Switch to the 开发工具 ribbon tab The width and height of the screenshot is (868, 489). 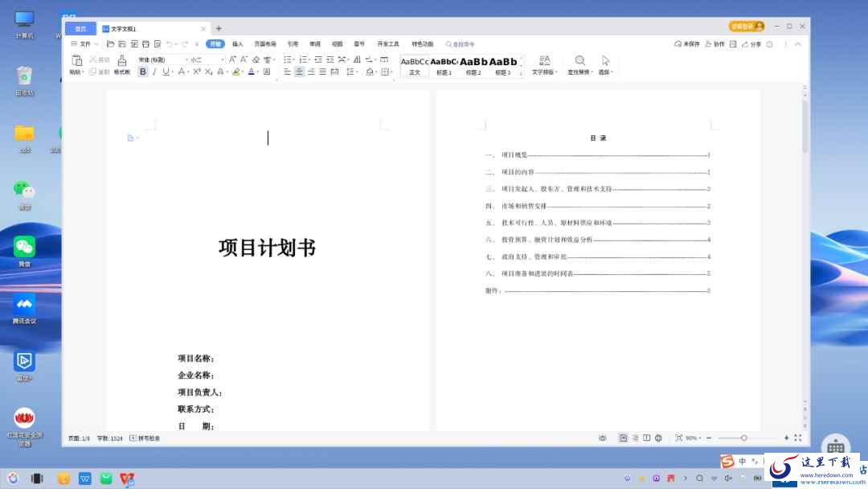388,43
